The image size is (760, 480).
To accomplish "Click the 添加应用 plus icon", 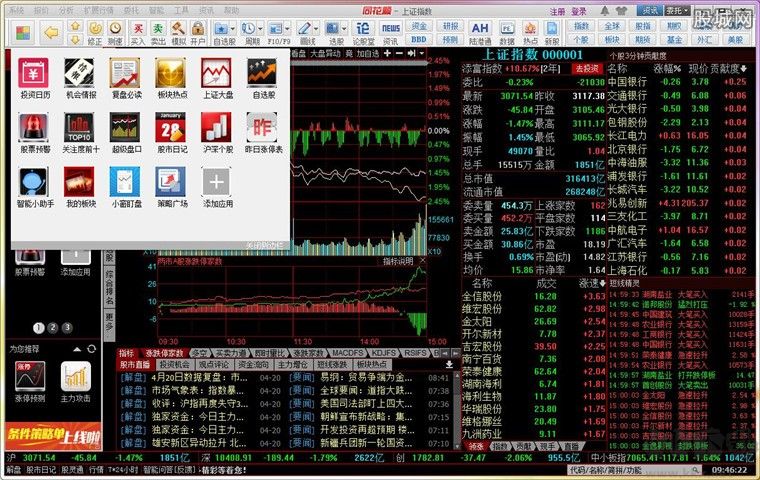I will [x=216, y=182].
